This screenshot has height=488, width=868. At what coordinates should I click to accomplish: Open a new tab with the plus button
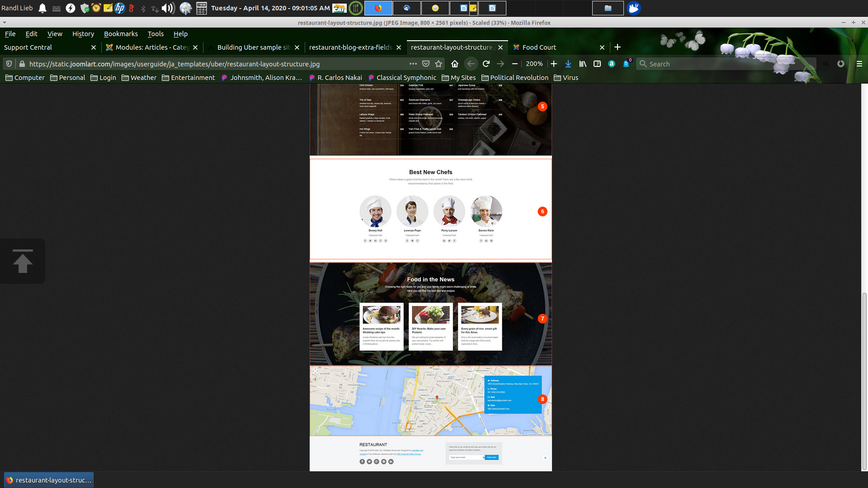(618, 47)
